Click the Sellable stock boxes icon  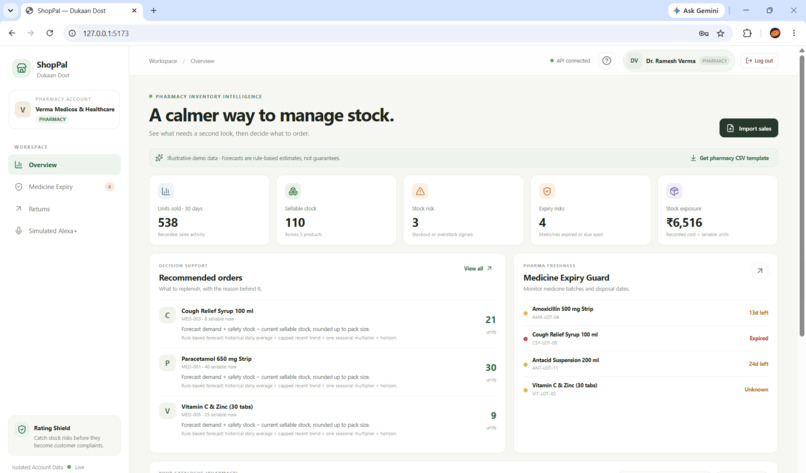coord(293,191)
